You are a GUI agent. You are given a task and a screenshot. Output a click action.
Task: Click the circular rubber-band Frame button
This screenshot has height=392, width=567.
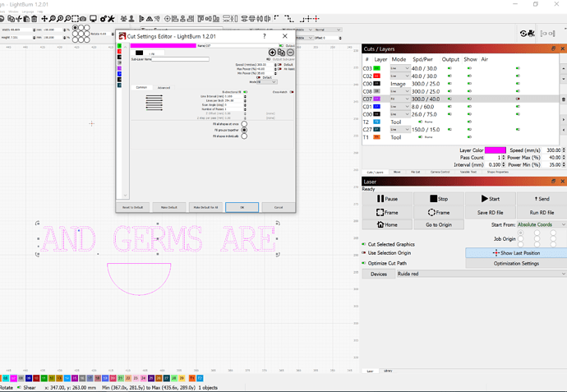click(439, 213)
